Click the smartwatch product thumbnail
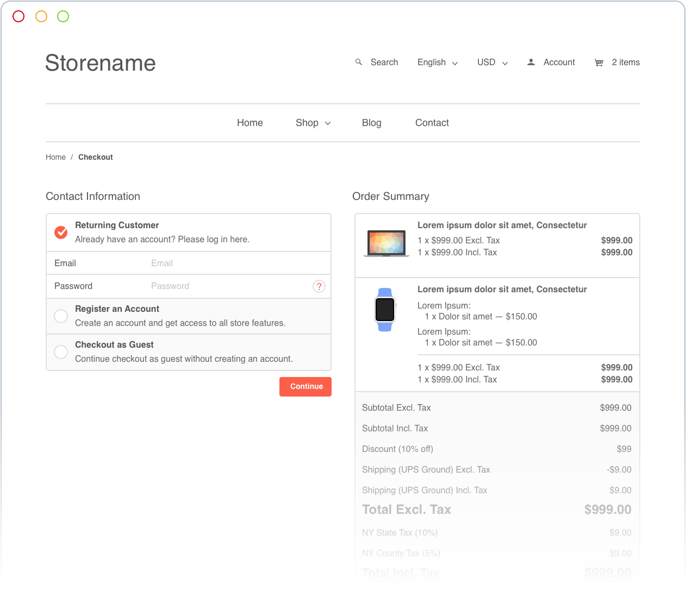 click(385, 310)
